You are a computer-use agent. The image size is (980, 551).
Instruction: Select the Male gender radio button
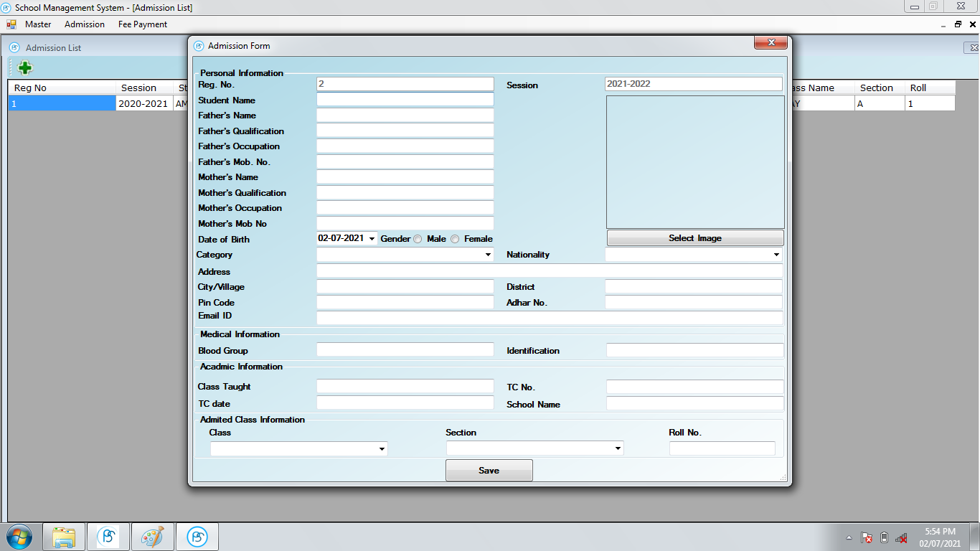coord(418,239)
